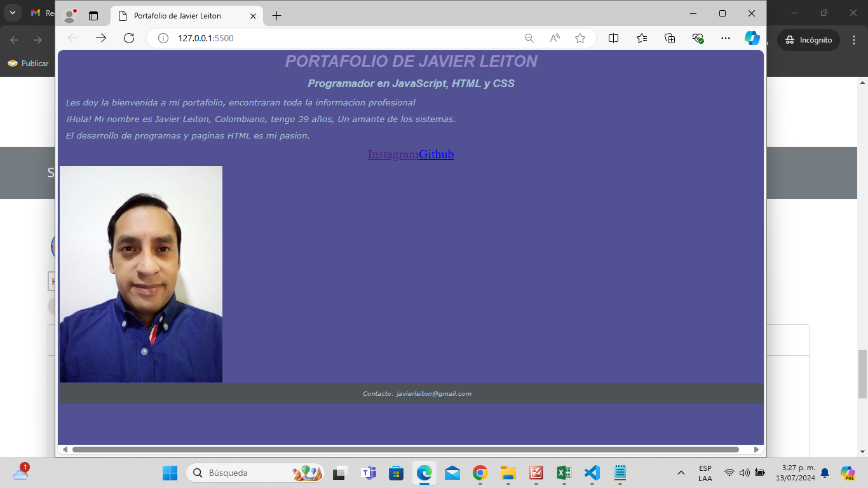The width and height of the screenshot is (868, 488).
Task: Open ESP LAA language switcher
Action: point(705,473)
